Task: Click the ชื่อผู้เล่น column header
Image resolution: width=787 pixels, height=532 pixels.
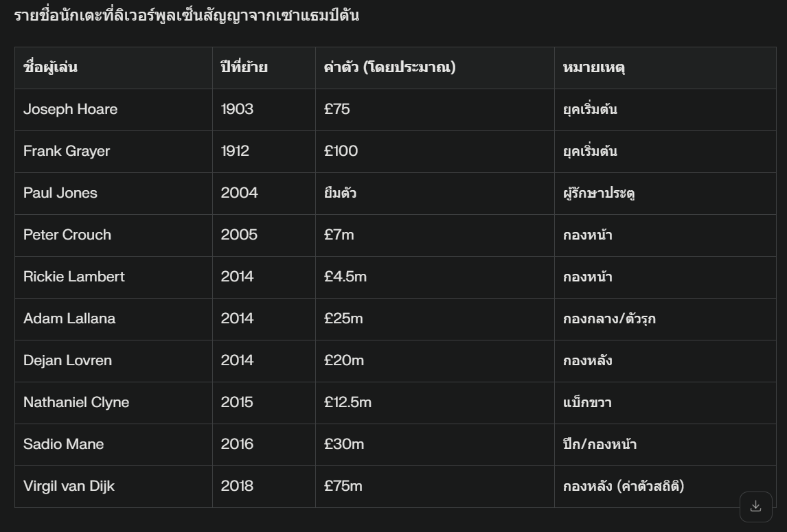Action: click(50, 67)
